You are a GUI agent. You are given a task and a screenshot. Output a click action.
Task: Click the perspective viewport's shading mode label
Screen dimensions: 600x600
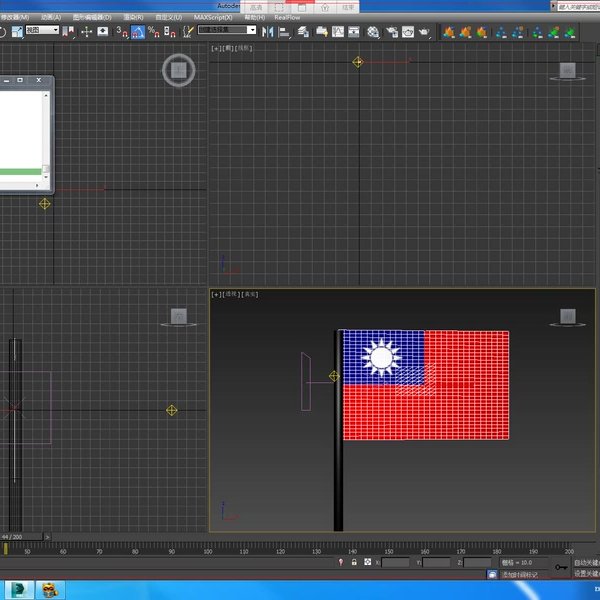(250, 294)
